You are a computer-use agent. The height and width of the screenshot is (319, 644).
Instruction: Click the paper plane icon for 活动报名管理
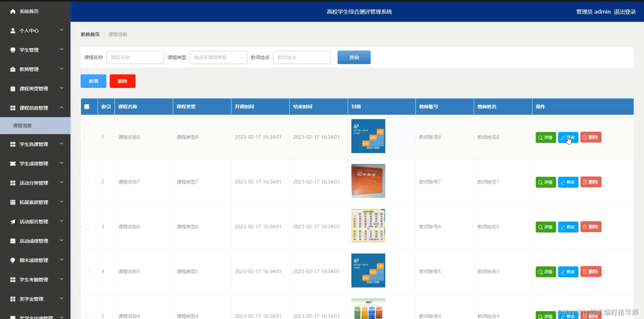click(x=13, y=221)
